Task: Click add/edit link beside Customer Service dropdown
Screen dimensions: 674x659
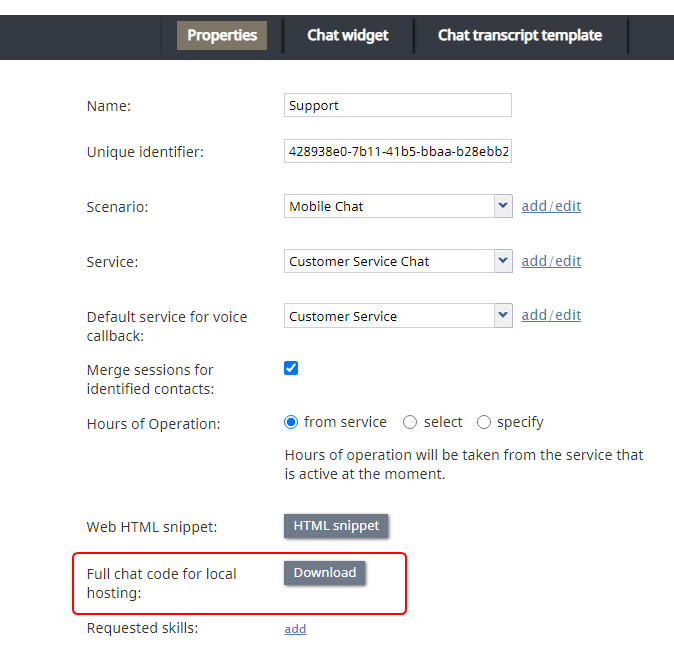Action: point(551,315)
